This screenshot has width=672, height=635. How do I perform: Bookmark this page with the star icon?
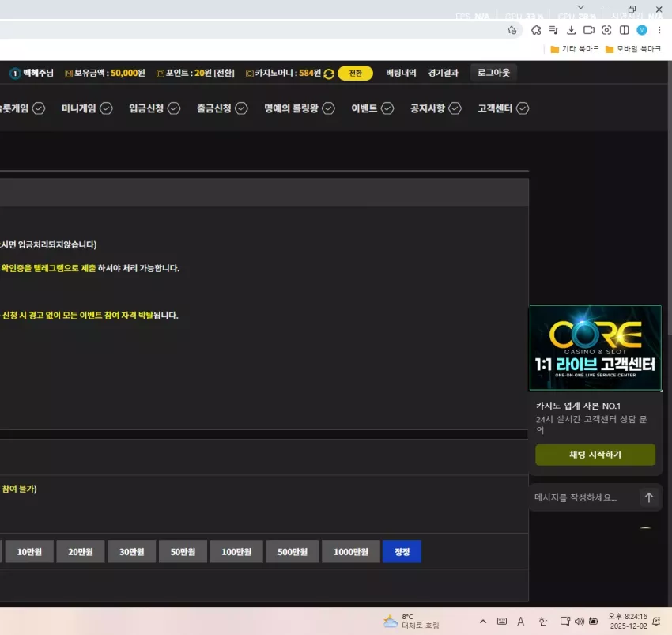coord(512,30)
